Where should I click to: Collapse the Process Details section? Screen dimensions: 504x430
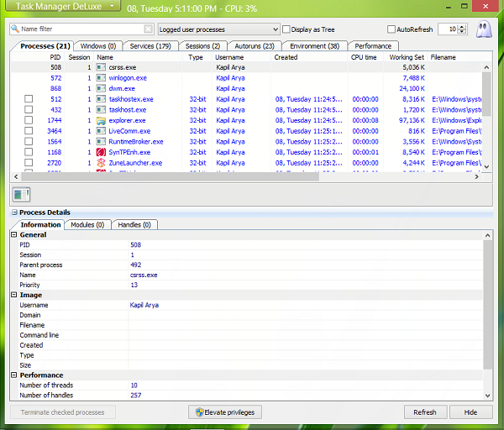[x=14, y=212]
